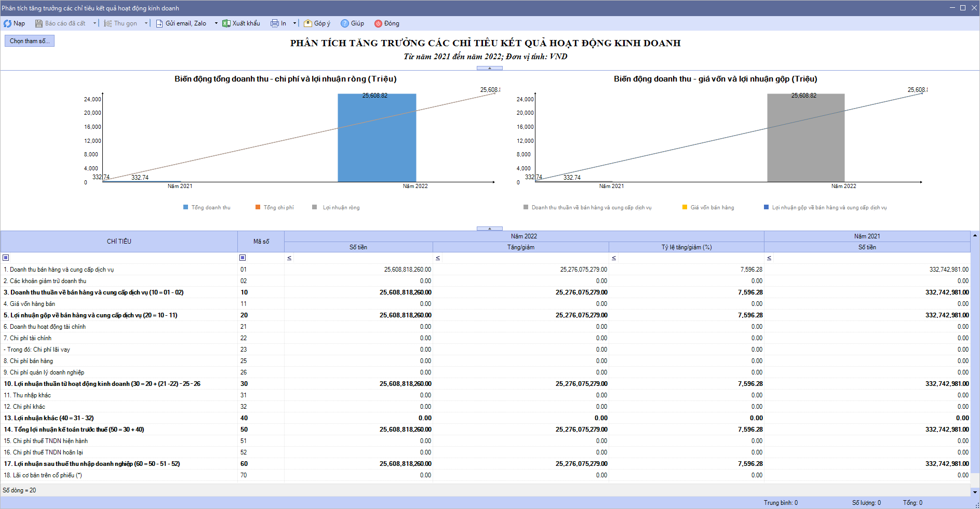Open Giúp help icon
The width and height of the screenshot is (980, 509).
pos(344,23)
